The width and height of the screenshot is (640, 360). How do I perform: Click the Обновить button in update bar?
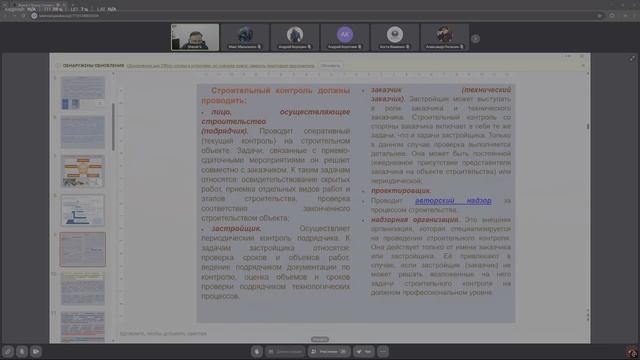point(330,65)
